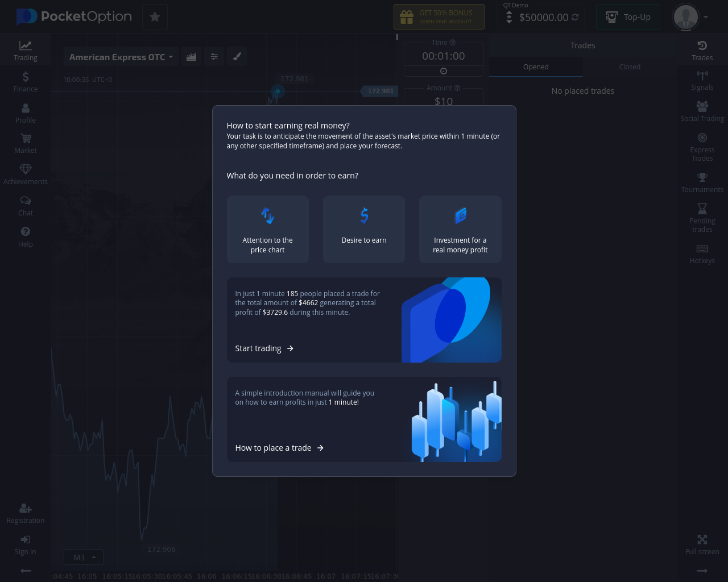Open Registration in left sidebar
The width and height of the screenshot is (728, 582).
tap(26, 513)
